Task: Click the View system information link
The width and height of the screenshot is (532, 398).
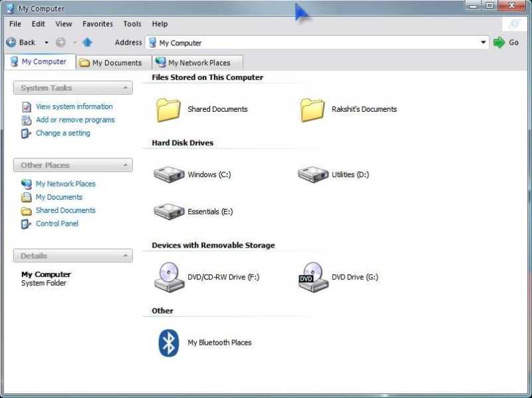Action: tap(74, 106)
